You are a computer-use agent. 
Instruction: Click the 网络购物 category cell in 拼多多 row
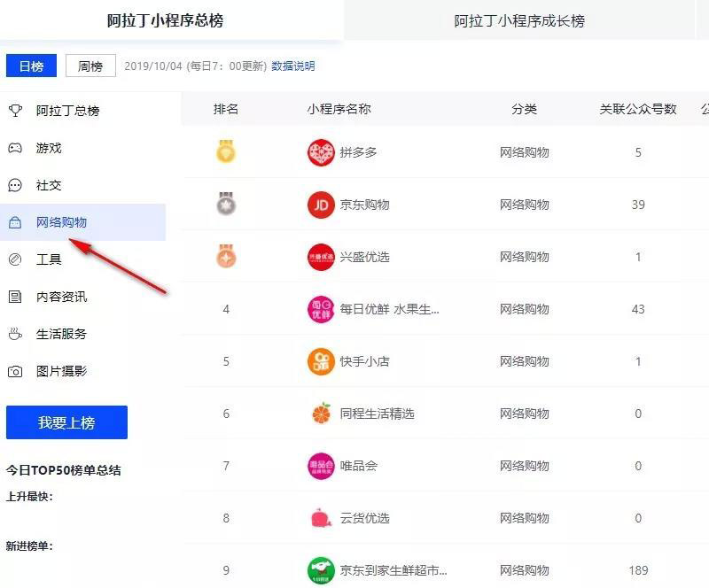pos(524,152)
